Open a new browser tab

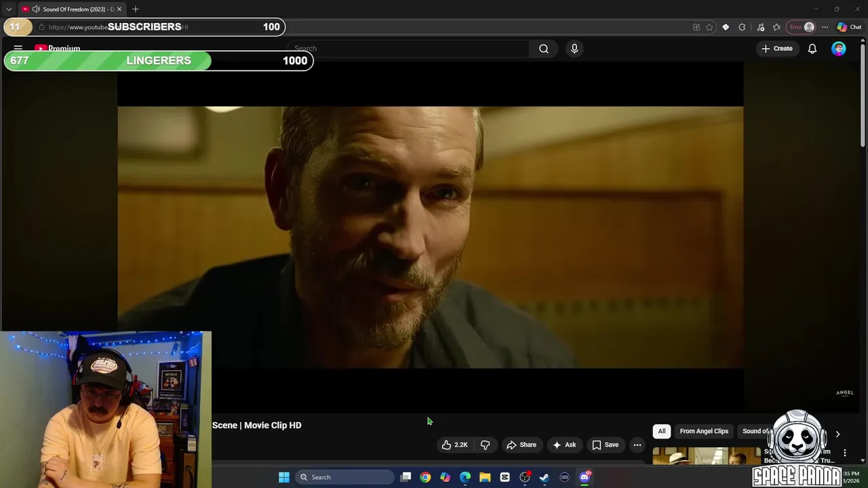point(136,9)
